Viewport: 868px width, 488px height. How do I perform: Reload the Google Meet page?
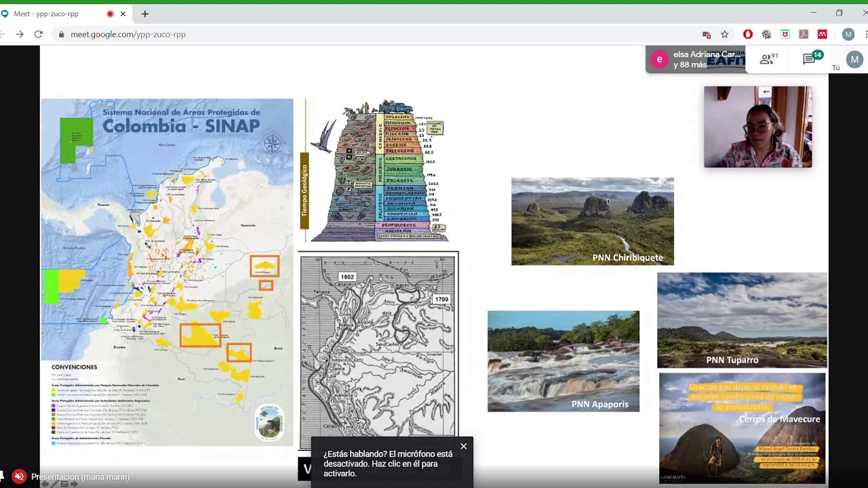pos(39,34)
